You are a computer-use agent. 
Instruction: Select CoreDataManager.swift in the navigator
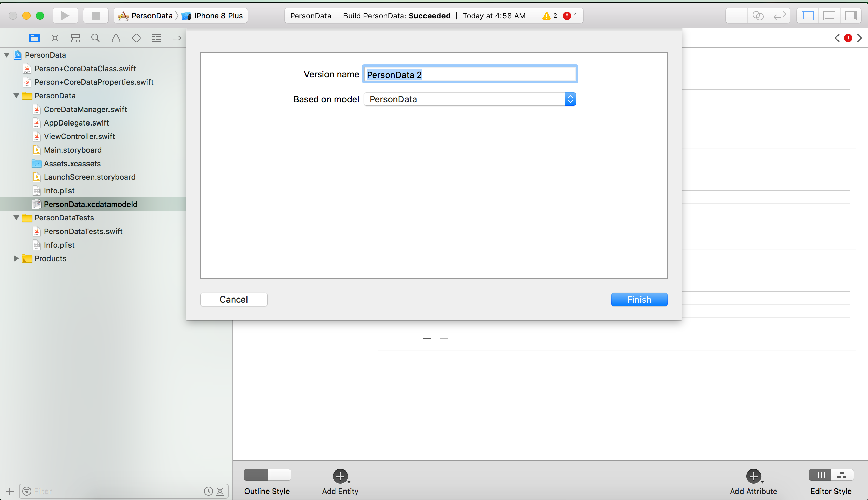pyautogui.click(x=85, y=109)
